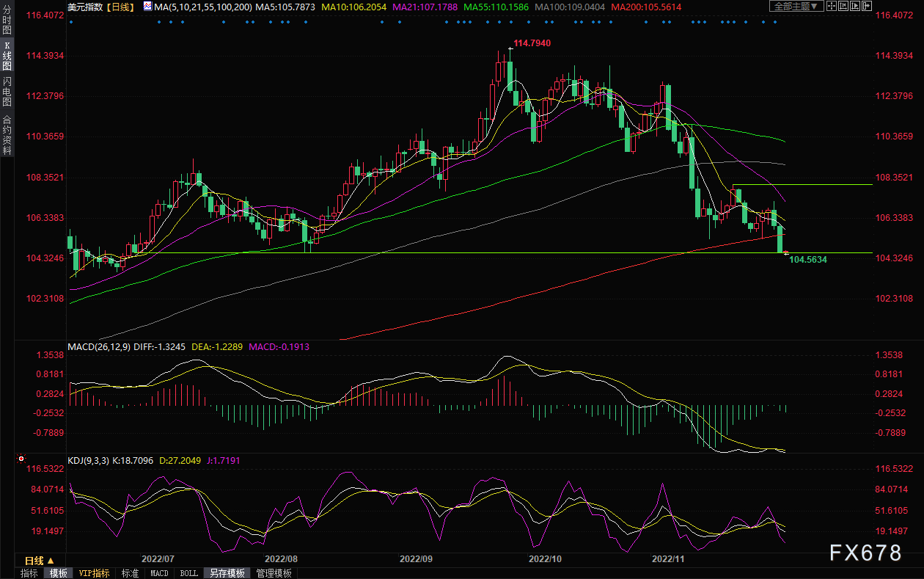This screenshot has height=579, width=924.
Task: Click the MA indicator chart icon
Action: click(x=147, y=6)
